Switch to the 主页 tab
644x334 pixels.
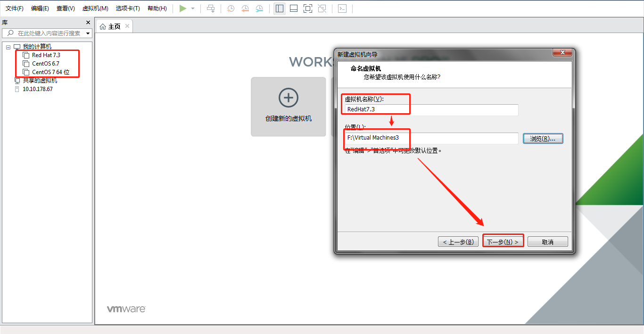pos(114,26)
